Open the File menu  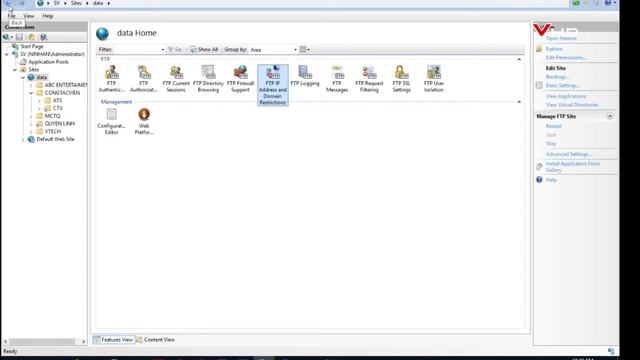(x=11, y=16)
